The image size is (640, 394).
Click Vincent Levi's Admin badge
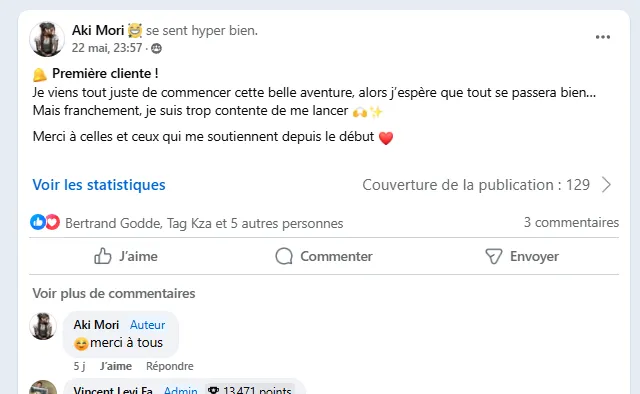tap(180, 390)
